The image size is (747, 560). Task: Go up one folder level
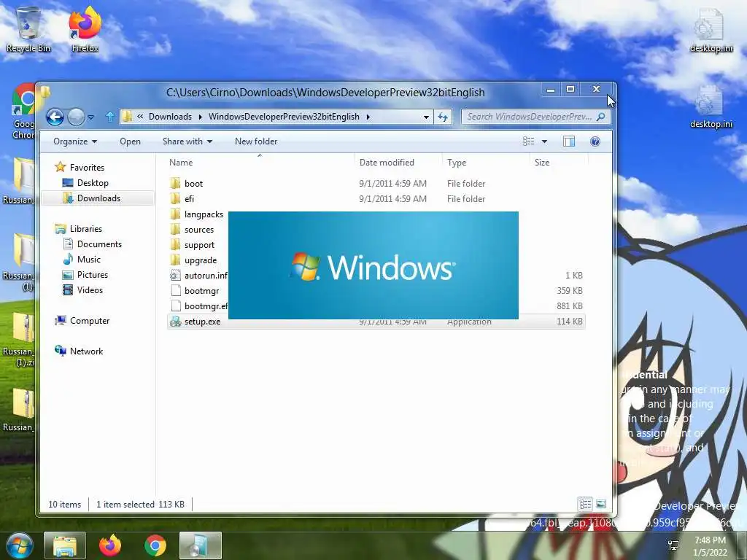(x=110, y=117)
